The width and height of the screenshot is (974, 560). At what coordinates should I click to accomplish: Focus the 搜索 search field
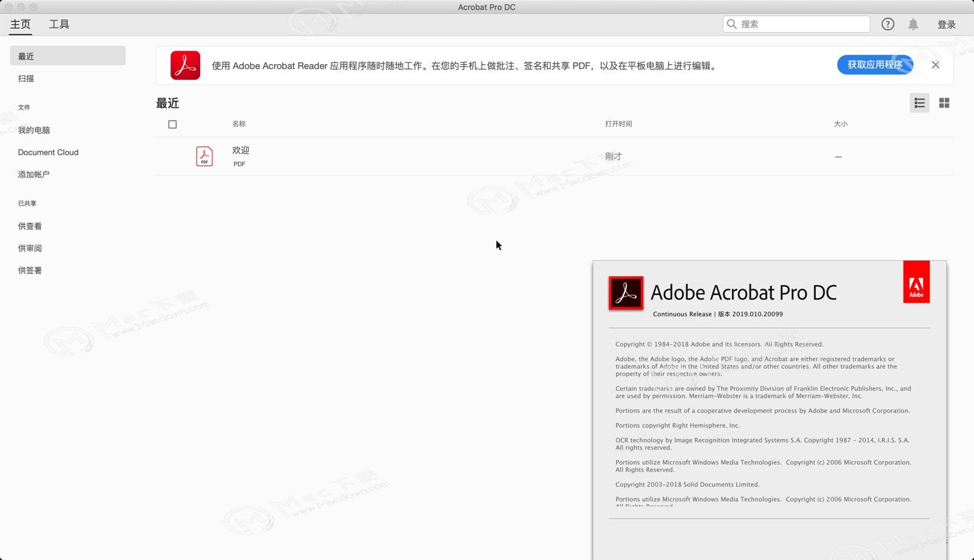point(796,24)
